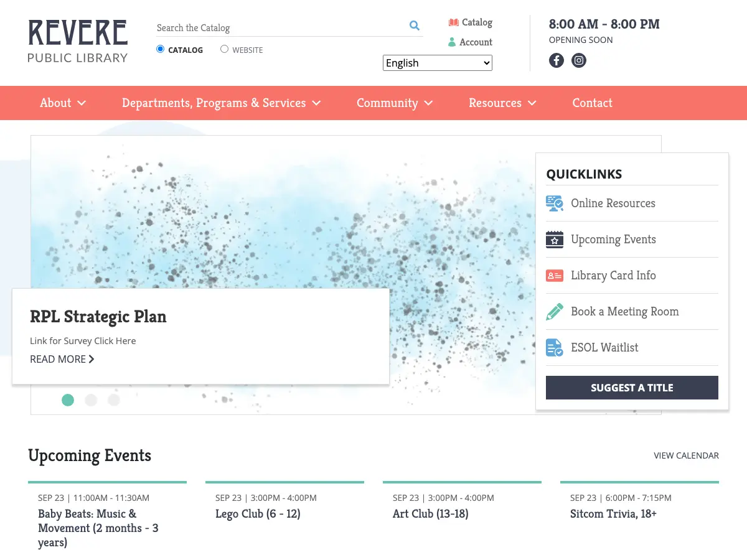Open the Art Club (13-18) event
Screen dimensions: 747x560
pyautogui.click(x=430, y=514)
